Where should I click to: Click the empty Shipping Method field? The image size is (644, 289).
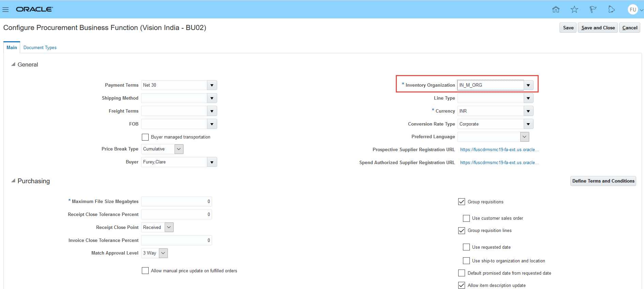pos(174,98)
